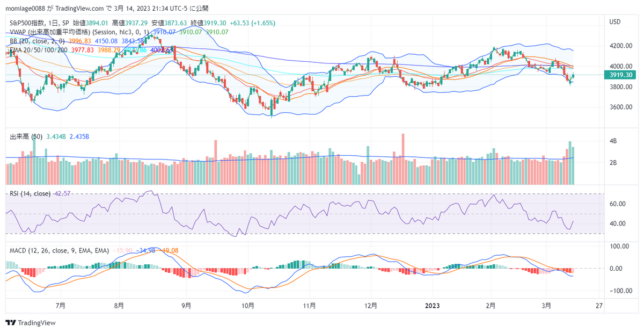644x332 pixels.
Task: Click the 4200.00 price axis label
Action: click(x=620, y=46)
